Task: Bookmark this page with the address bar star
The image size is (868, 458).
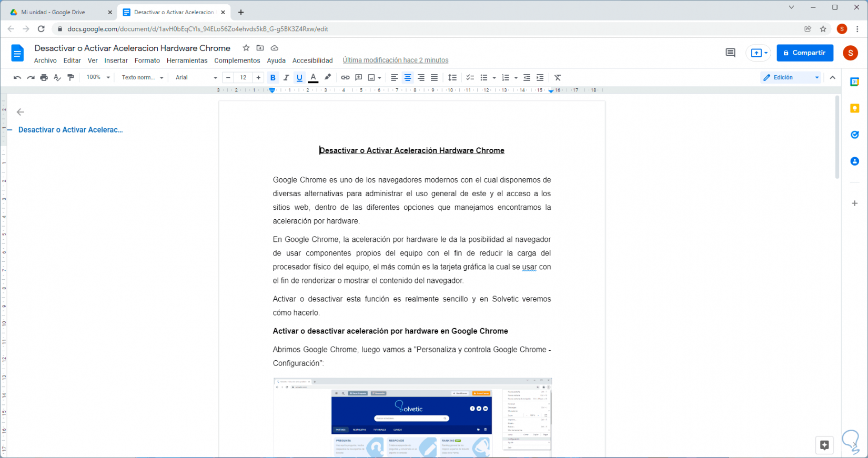Action: pos(823,29)
